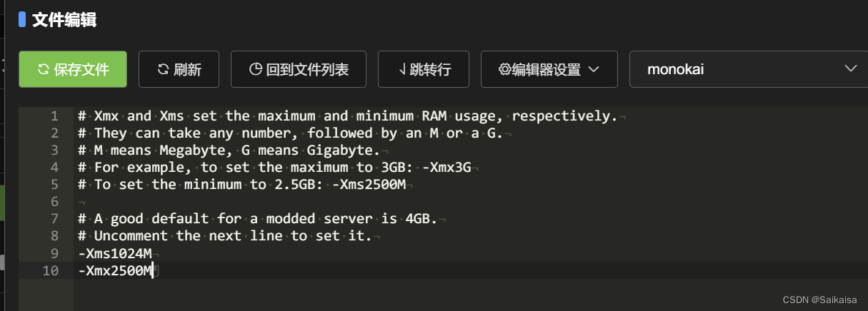Click the refresh icon beside 刷新
This screenshot has width=868, height=311.
tap(163, 69)
